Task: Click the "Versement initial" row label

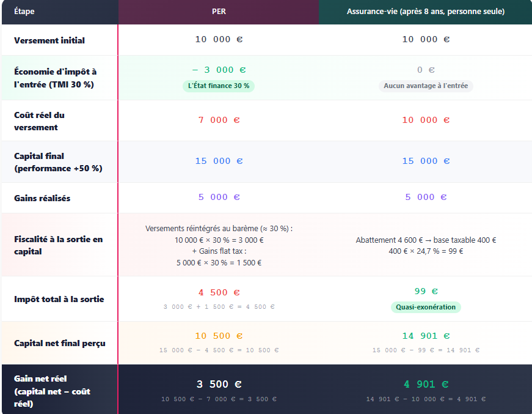Action: coord(49,40)
